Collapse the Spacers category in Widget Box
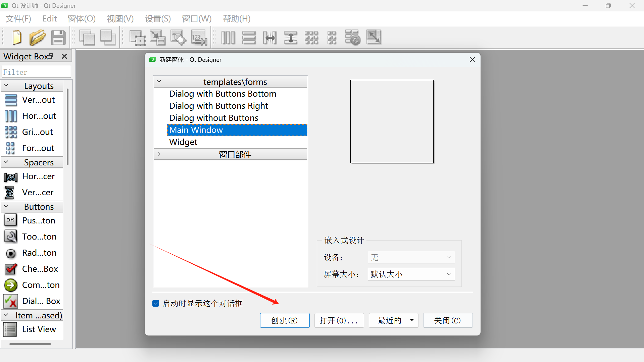Screen dimensions: 644x362 pyautogui.click(x=6, y=162)
